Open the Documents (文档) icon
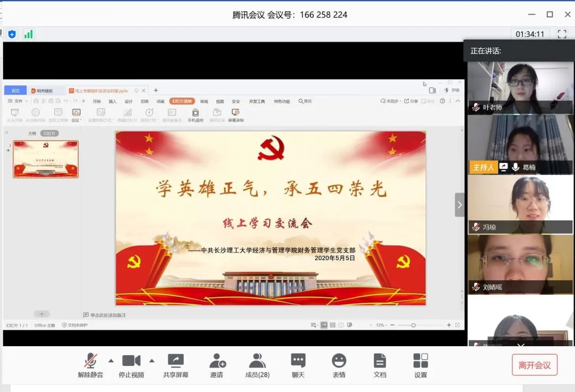The image size is (575, 392). (380, 361)
